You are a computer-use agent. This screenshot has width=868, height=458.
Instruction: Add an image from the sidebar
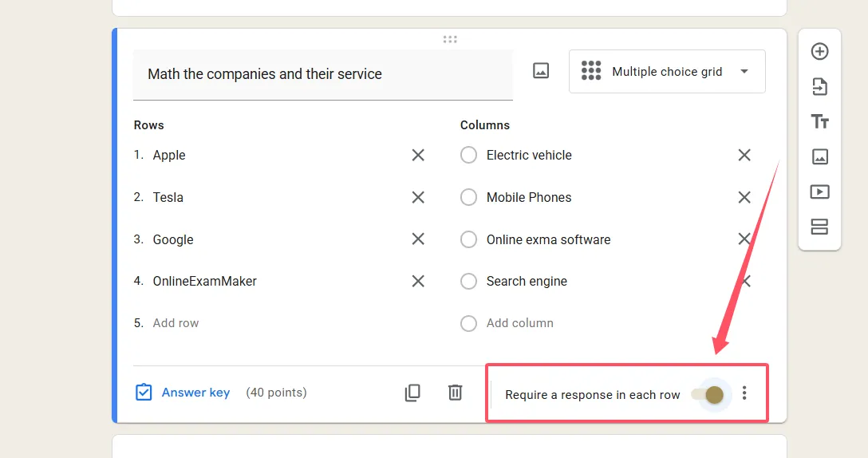pos(819,157)
